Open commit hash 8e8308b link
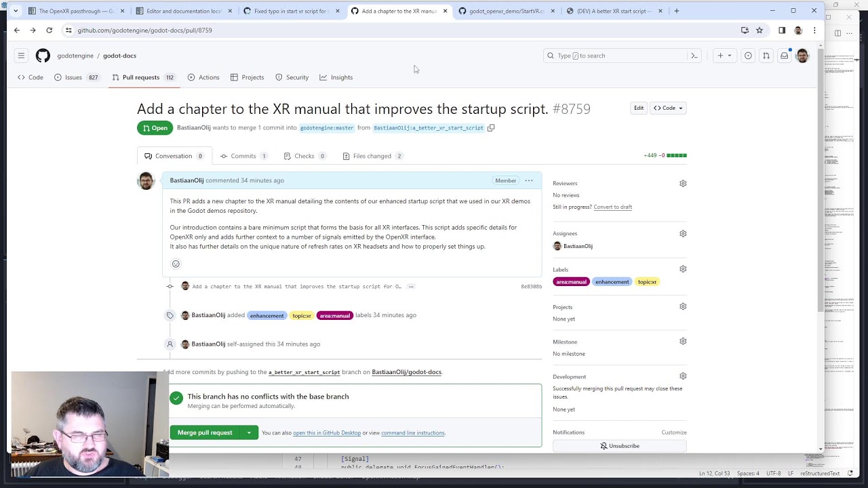Viewport: 868px width, 488px height. click(531, 287)
